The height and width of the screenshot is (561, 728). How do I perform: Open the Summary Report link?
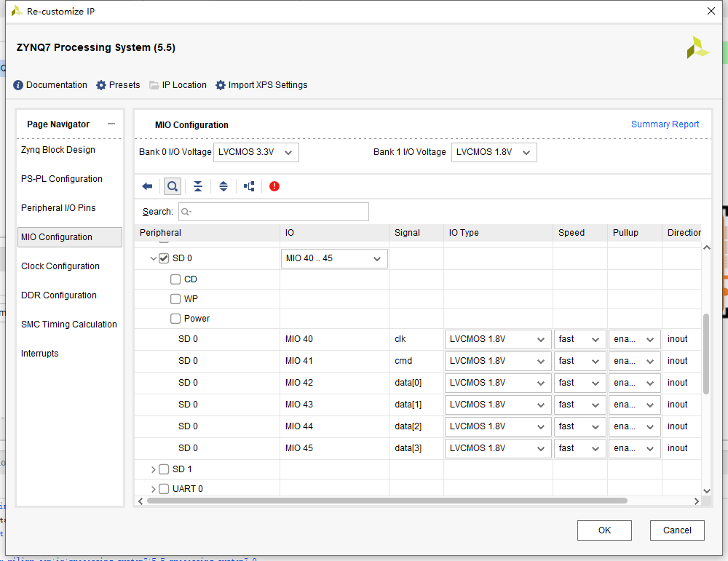665,124
